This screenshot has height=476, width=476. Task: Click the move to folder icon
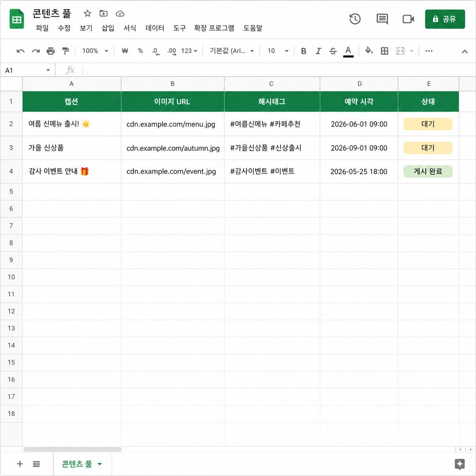[x=104, y=13]
